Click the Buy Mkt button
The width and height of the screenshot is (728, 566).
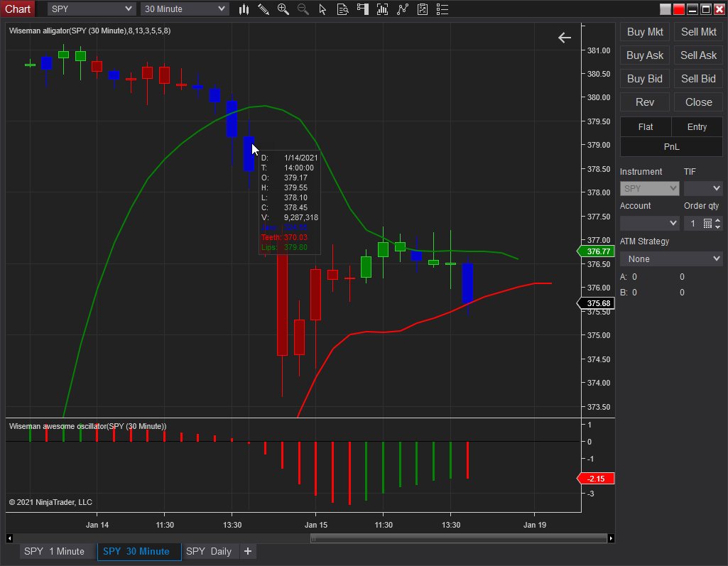tap(645, 32)
